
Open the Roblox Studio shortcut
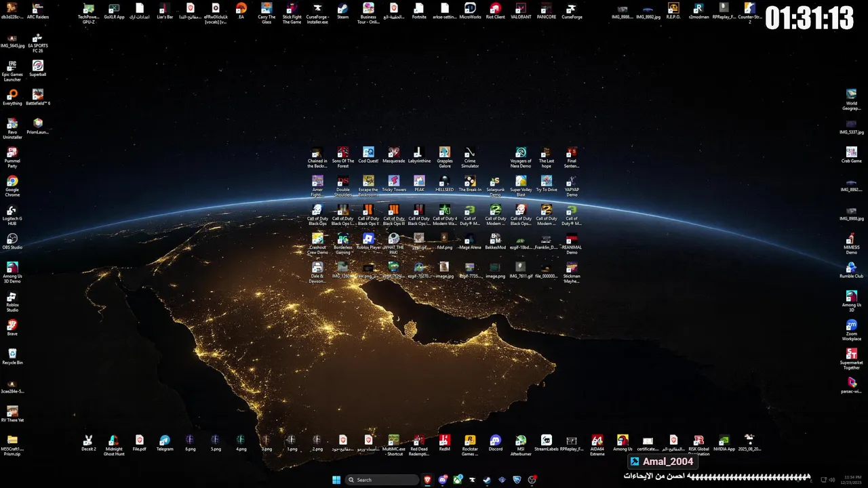click(12, 301)
